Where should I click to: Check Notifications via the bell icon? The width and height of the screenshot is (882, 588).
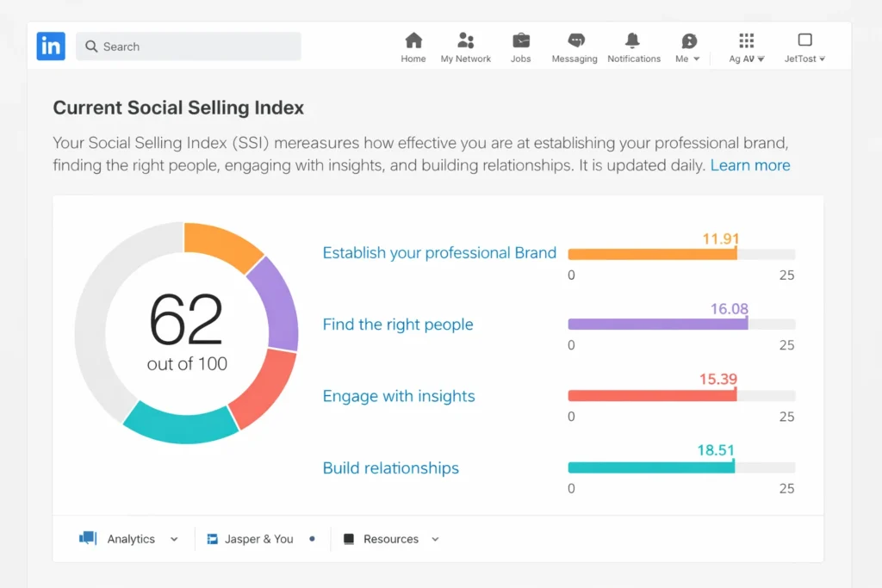coord(634,40)
